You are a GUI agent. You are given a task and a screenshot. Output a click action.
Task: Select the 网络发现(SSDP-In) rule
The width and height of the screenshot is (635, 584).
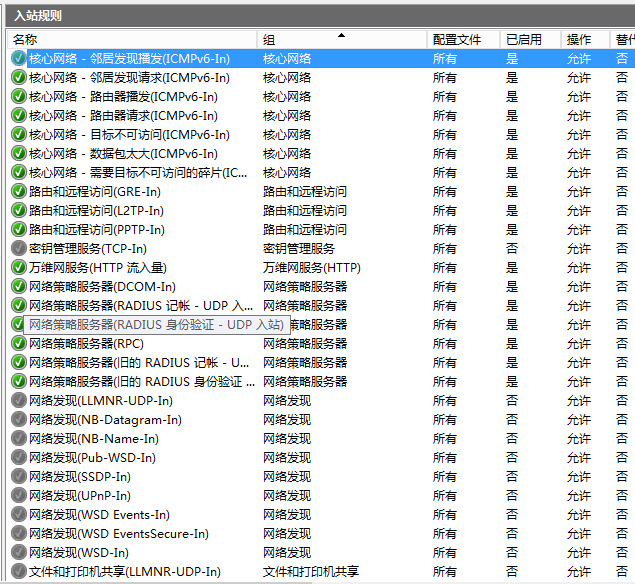tap(80, 477)
